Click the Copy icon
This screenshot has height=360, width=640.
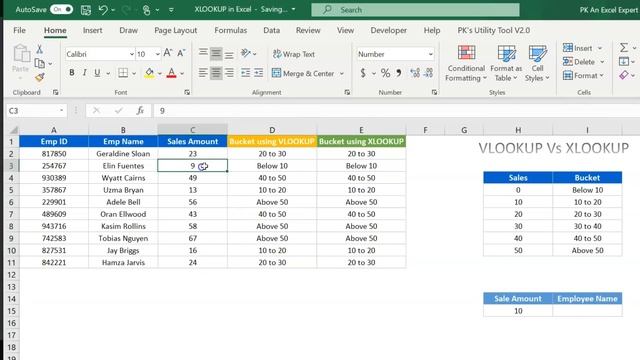[40, 63]
